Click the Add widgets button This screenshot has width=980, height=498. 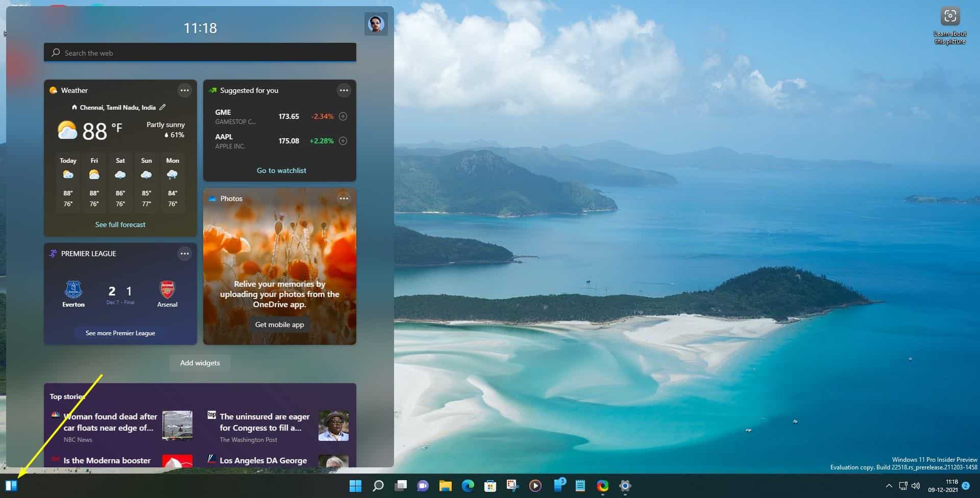point(200,363)
